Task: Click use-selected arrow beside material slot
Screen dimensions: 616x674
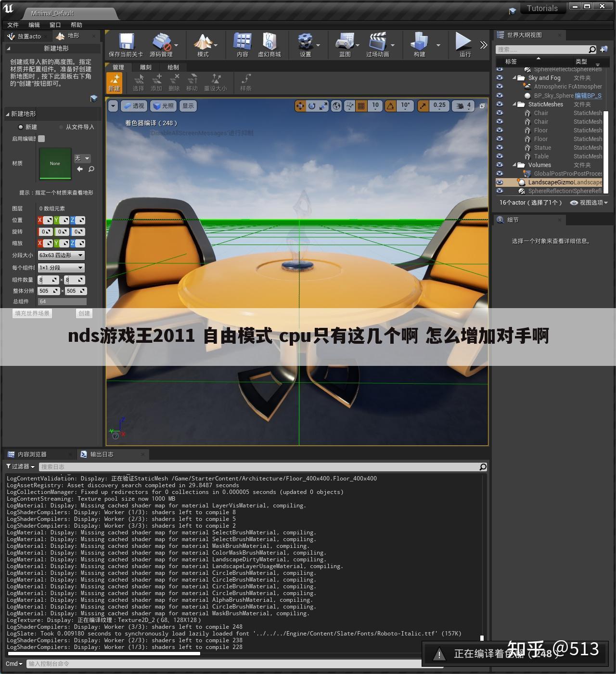Action: pyautogui.click(x=80, y=169)
